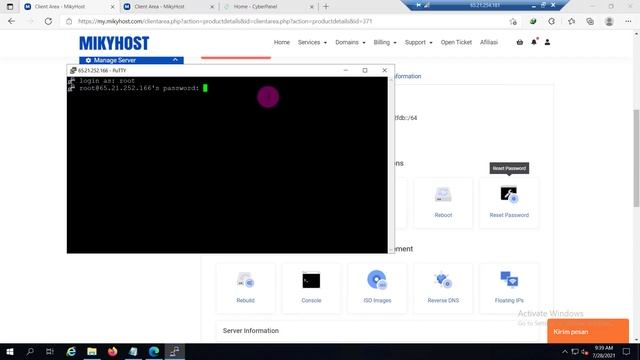This screenshot has width=640, height=360.
Task: Collapse the Manage Server panel
Action: point(175,60)
